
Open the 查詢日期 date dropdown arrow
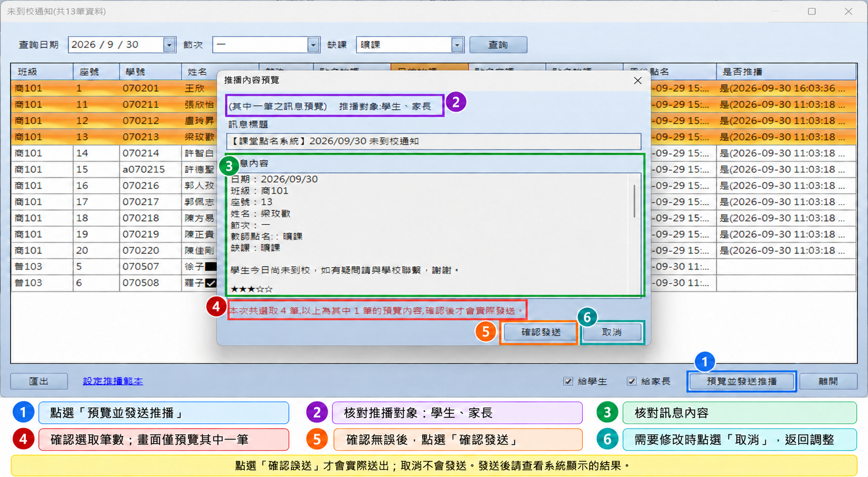[169, 45]
